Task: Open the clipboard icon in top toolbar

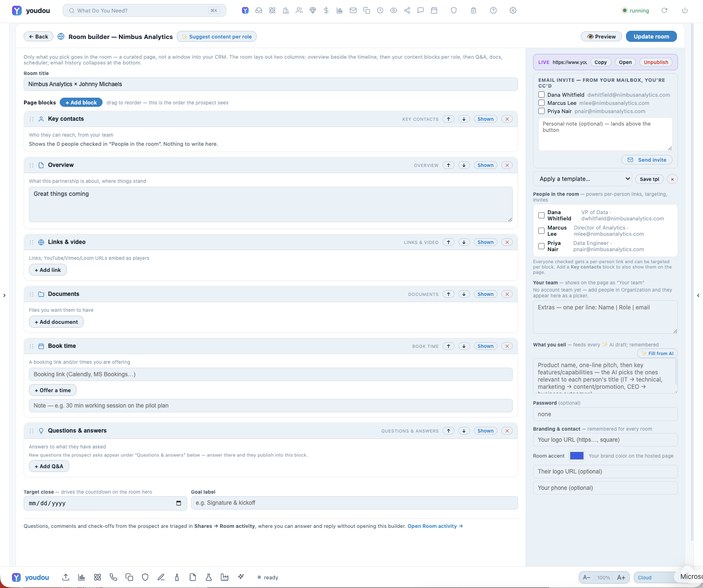Action: pos(473,11)
